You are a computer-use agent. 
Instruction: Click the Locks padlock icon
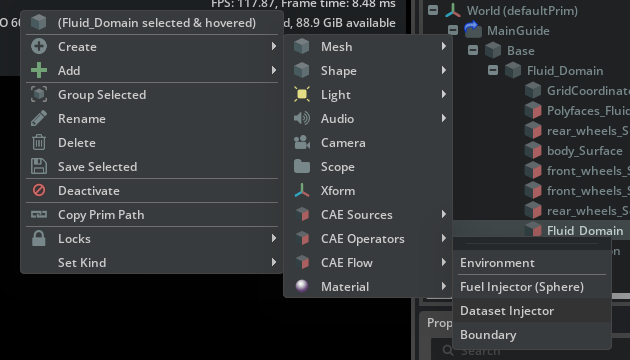(39, 239)
